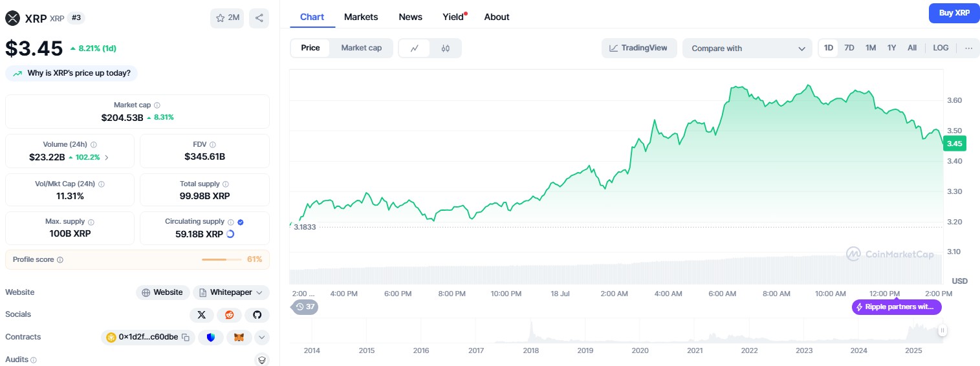Open the Compare with dropdown

point(746,48)
